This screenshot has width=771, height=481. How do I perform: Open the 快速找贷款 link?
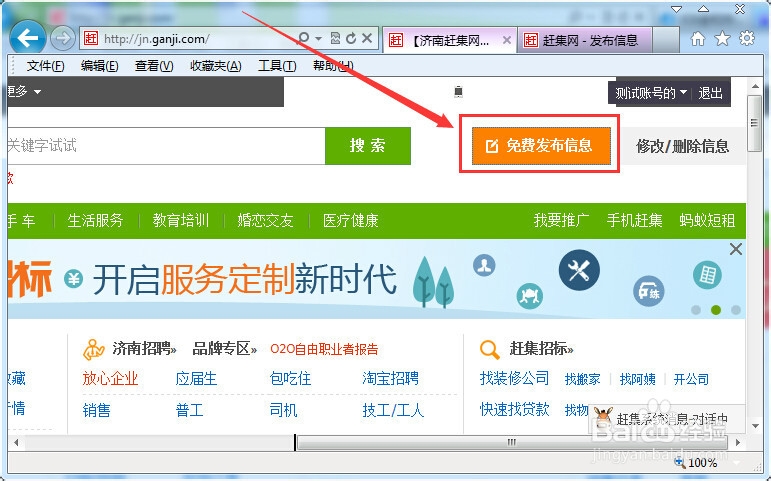(x=514, y=409)
